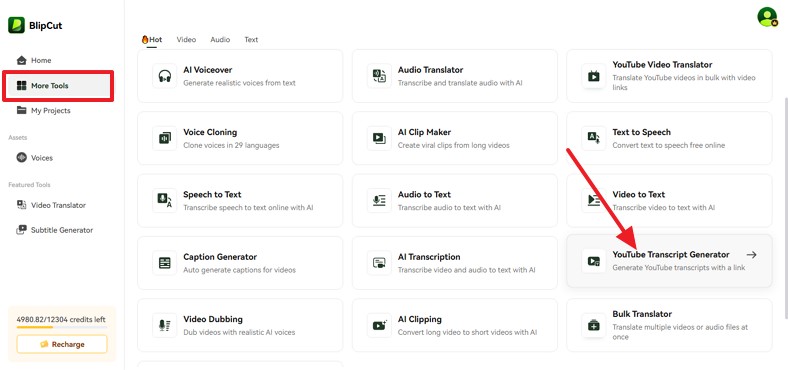Click 'Clone voices in 29 languages' text

point(231,145)
